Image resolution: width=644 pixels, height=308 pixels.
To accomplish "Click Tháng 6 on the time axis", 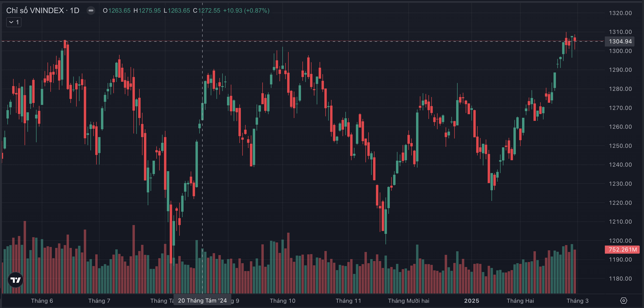I will pyautogui.click(x=42, y=301).
